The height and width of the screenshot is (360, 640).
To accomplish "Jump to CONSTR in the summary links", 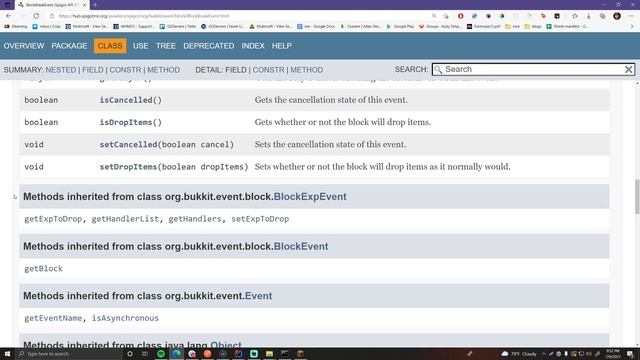I will 125,70.
